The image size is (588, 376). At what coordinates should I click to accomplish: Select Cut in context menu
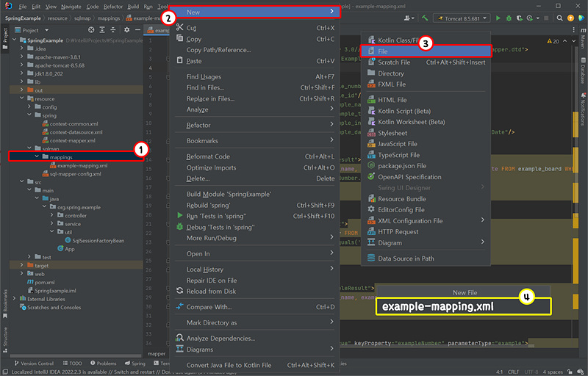pos(255,28)
